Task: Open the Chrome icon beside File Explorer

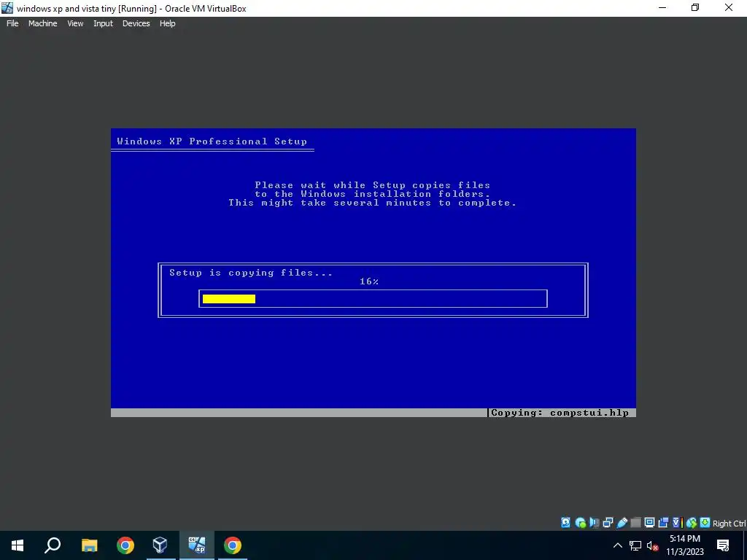Action: coord(125,545)
